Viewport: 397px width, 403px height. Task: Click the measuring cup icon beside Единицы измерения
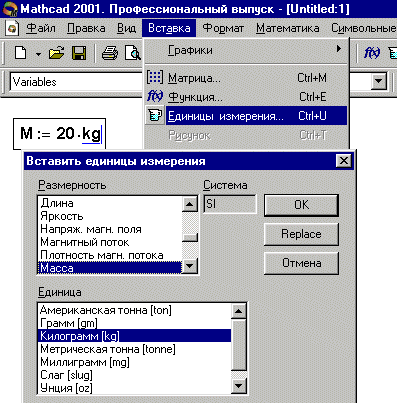click(155, 116)
